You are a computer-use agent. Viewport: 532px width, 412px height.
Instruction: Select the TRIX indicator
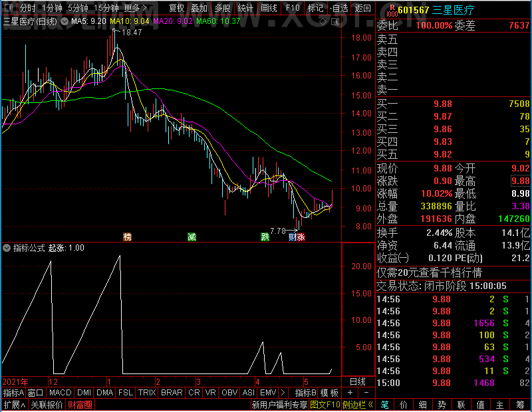147,393
